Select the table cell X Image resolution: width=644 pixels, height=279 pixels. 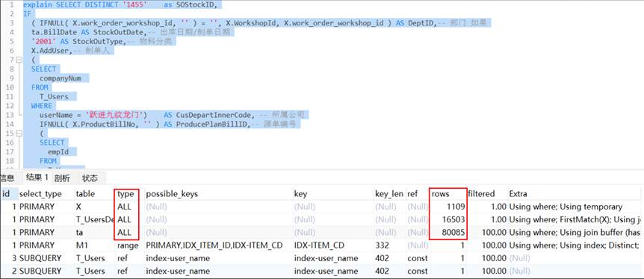[79, 207]
